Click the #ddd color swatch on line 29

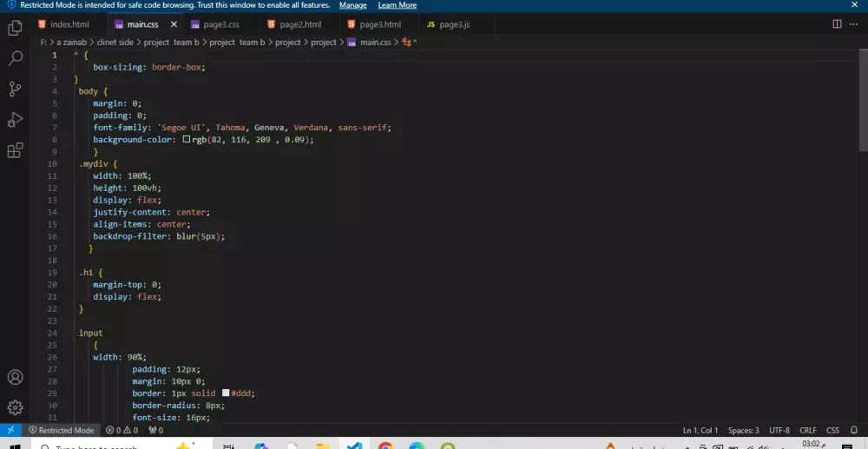click(x=226, y=393)
